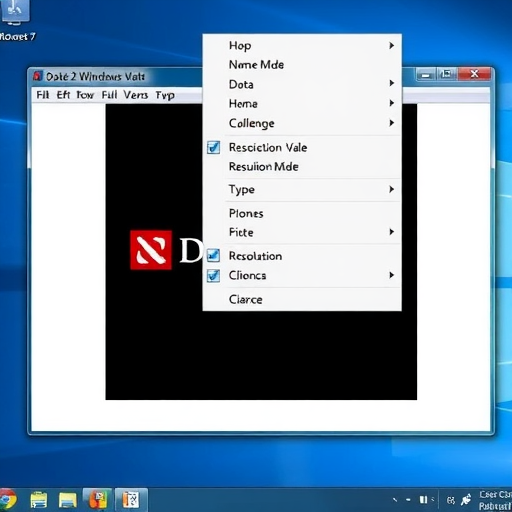Expand the Fitte submenu arrow
Screen dimensions: 512x512
[392, 232]
